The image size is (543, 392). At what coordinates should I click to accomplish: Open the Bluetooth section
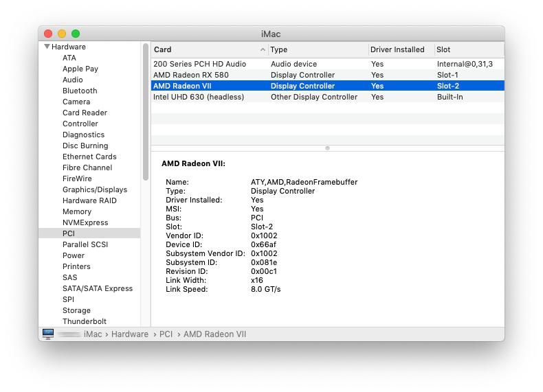80,91
